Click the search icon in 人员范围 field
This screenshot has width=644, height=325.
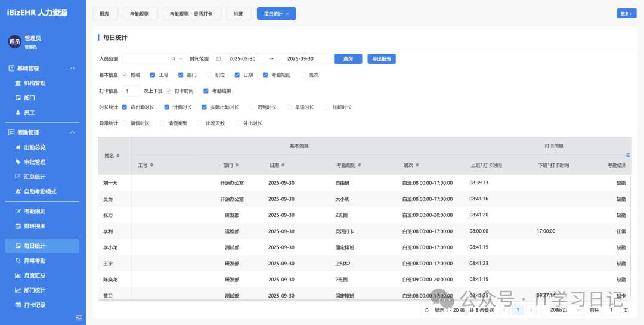(x=174, y=59)
